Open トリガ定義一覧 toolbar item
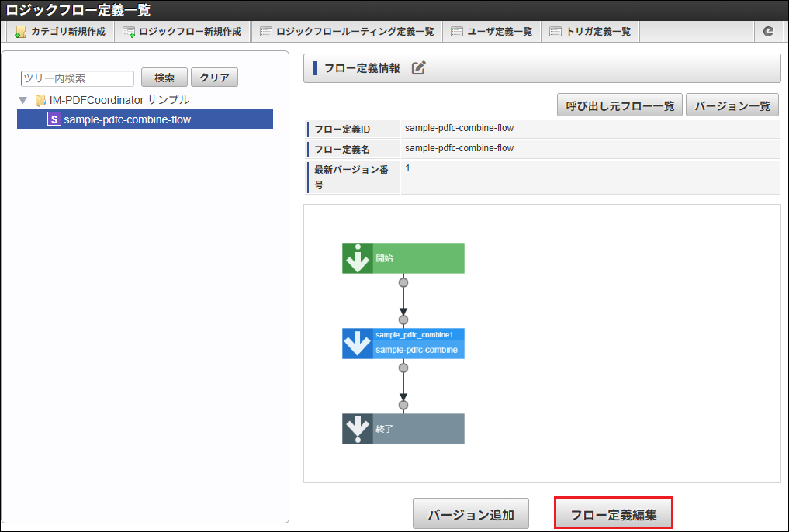This screenshot has width=789, height=532. pyautogui.click(x=590, y=32)
